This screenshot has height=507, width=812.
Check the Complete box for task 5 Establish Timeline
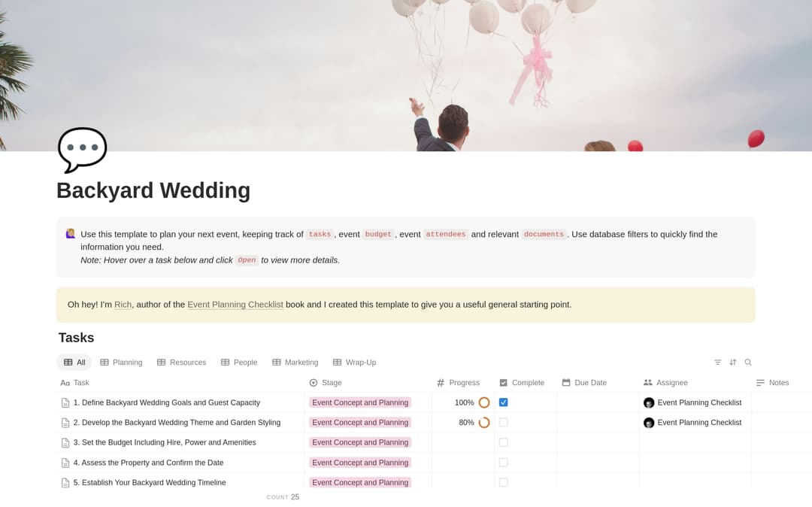pyautogui.click(x=503, y=483)
